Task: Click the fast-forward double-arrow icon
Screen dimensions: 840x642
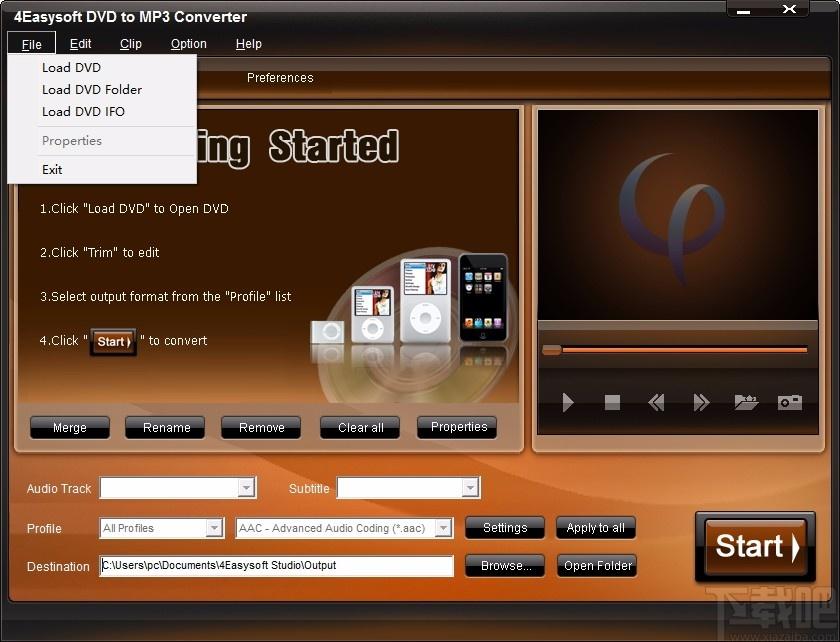Action: pyautogui.click(x=701, y=402)
